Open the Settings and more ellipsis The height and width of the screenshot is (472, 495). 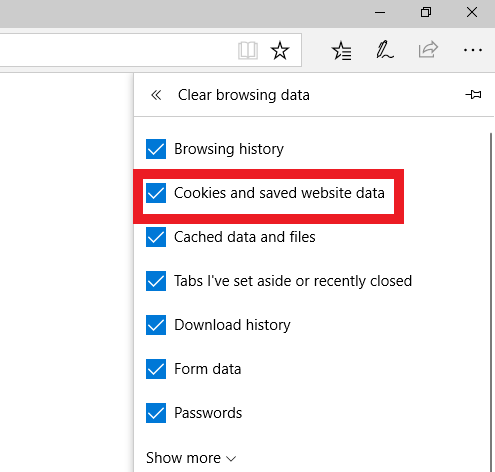click(473, 50)
